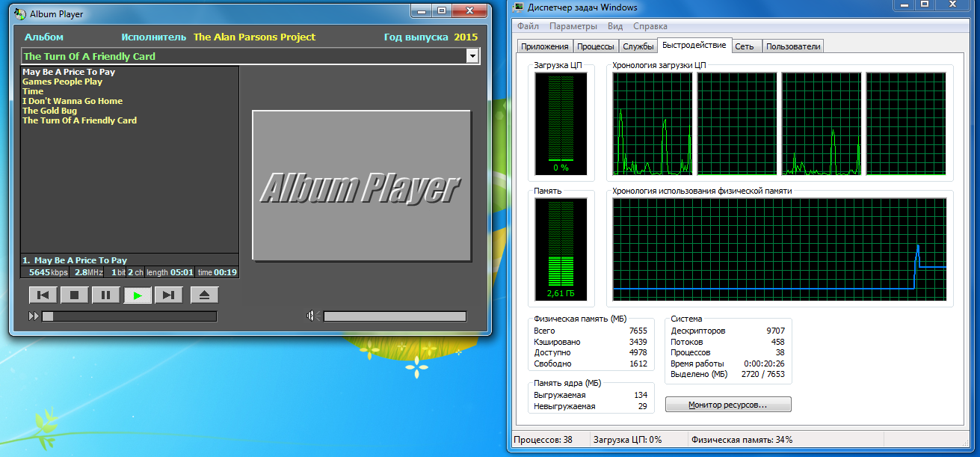
Task: Select track The Gold Bug
Action: click(x=49, y=111)
